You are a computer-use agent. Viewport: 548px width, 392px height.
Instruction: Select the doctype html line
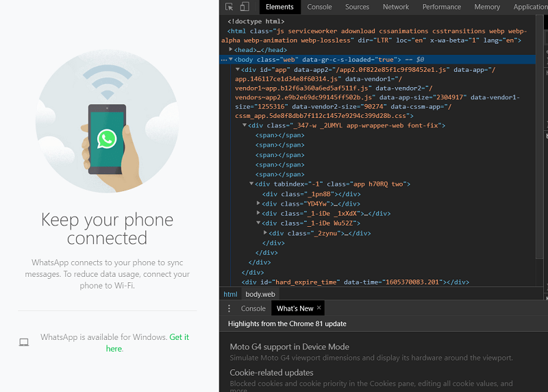pos(256,22)
